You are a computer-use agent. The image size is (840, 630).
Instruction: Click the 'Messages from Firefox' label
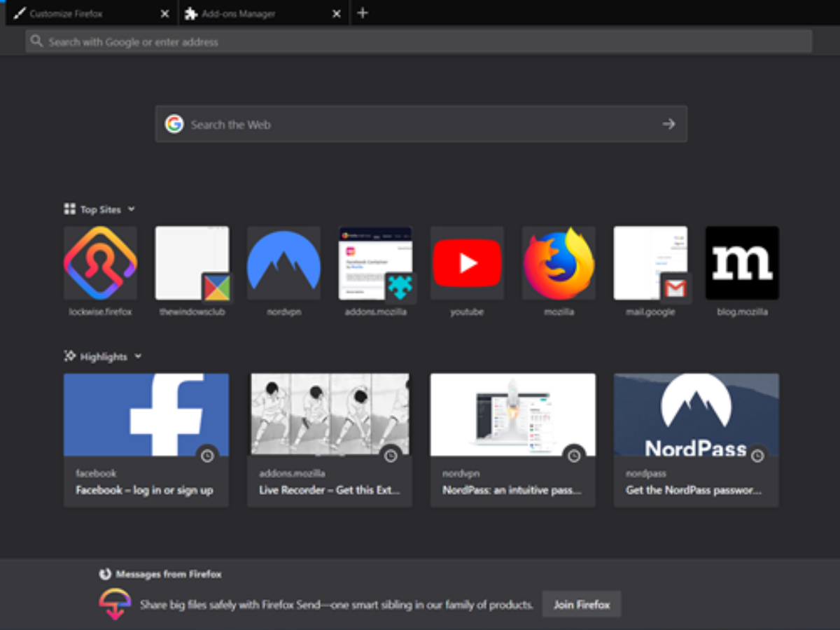(x=169, y=574)
